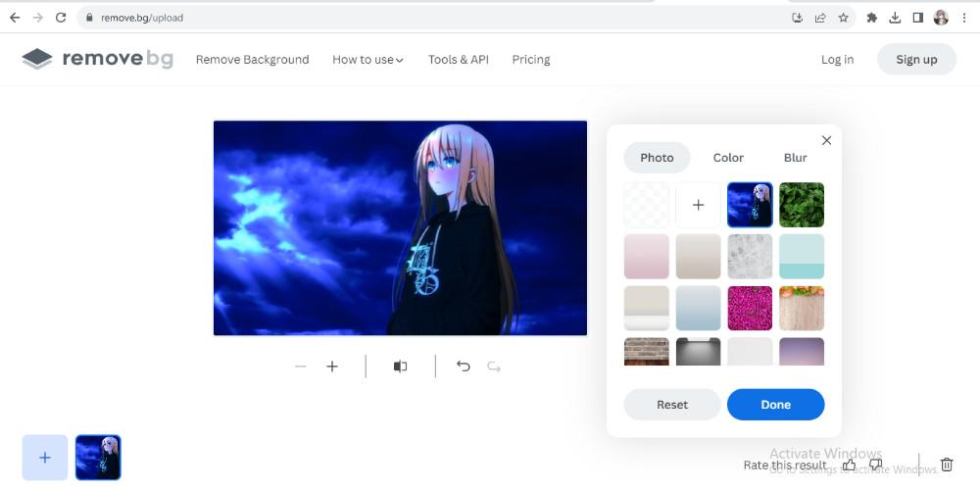980x490 pixels.
Task: Choose the brick wall background
Action: pos(646,352)
